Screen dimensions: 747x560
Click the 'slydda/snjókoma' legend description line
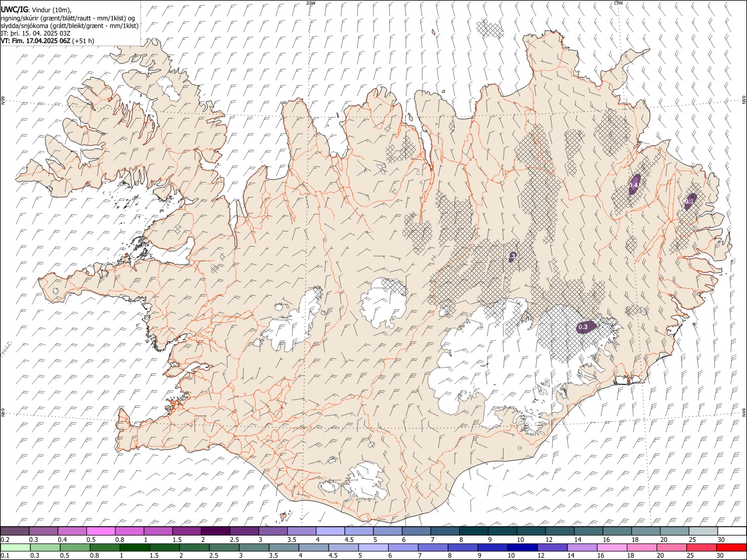click(69, 26)
